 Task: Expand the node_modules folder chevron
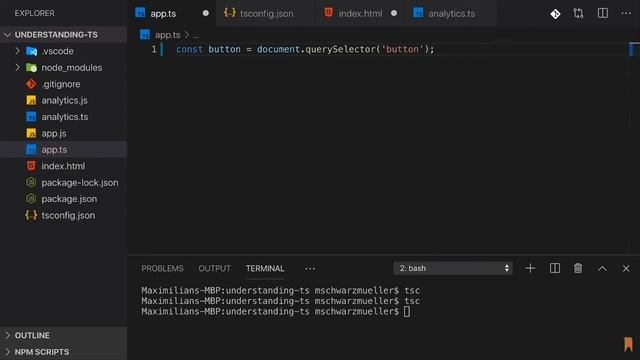[17, 67]
